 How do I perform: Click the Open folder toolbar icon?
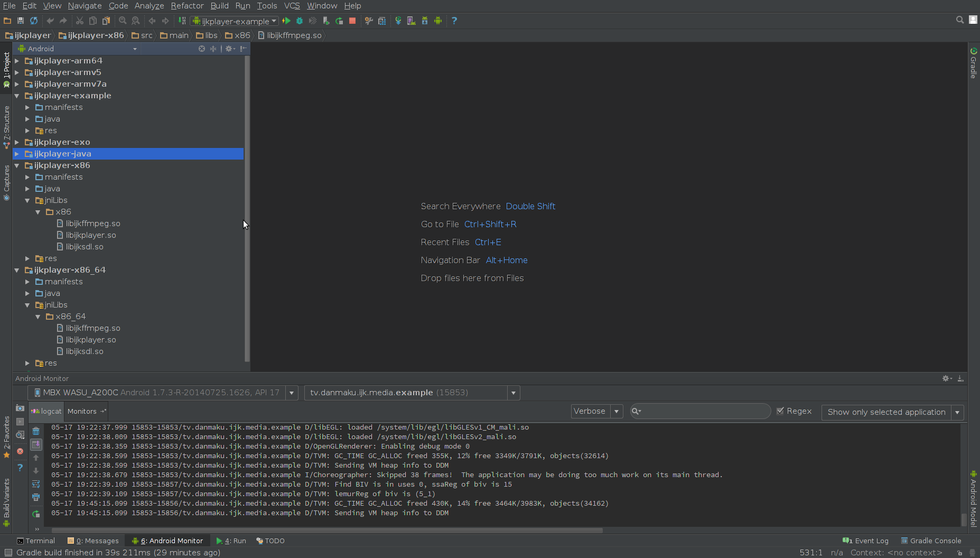coord(7,21)
